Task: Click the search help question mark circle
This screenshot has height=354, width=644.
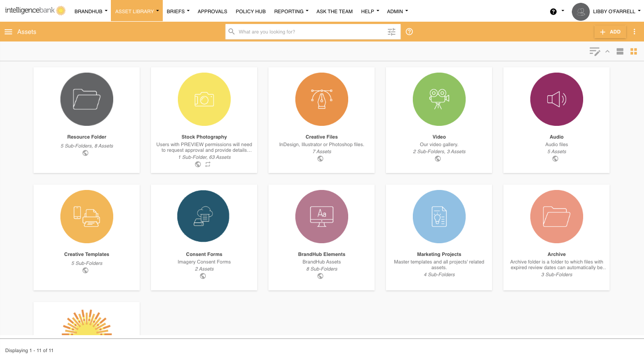Action: (410, 32)
